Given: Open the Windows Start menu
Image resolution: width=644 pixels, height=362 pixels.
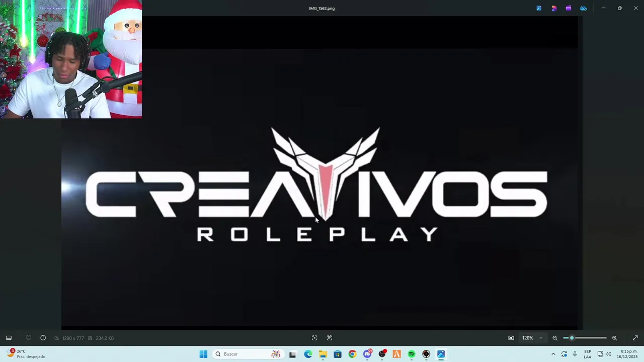Looking at the screenshot, I should (x=203, y=354).
